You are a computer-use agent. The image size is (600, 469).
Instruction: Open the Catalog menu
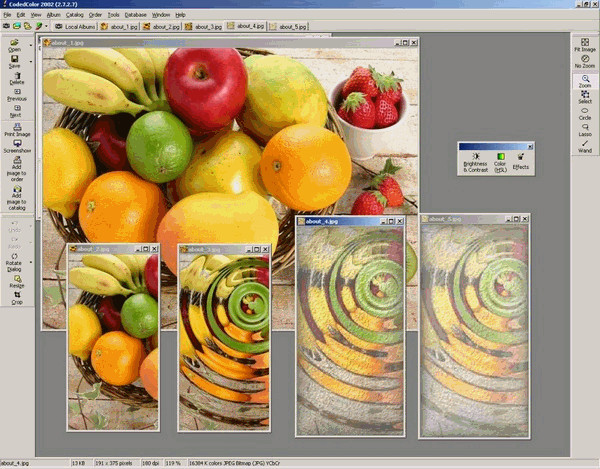pyautogui.click(x=75, y=15)
